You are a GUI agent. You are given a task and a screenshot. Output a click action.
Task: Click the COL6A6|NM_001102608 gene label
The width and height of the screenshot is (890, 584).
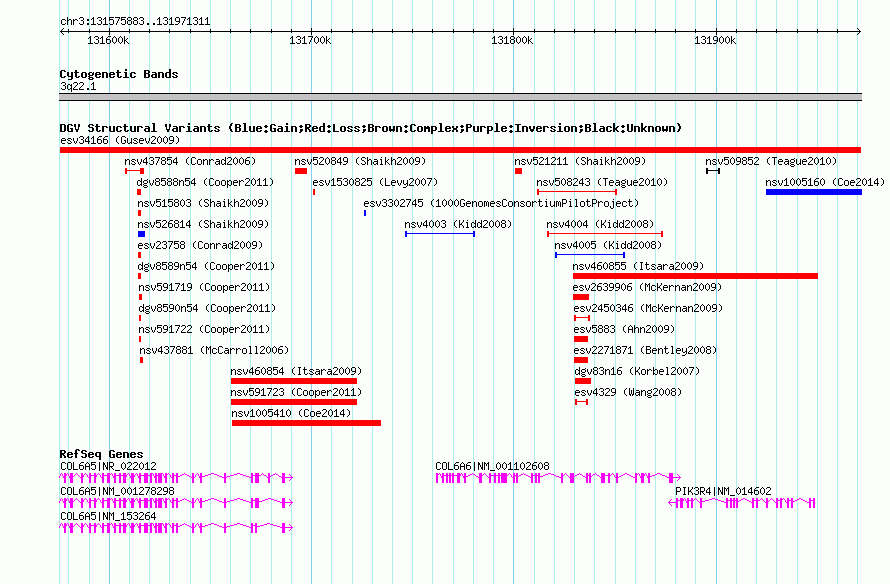[x=493, y=466]
